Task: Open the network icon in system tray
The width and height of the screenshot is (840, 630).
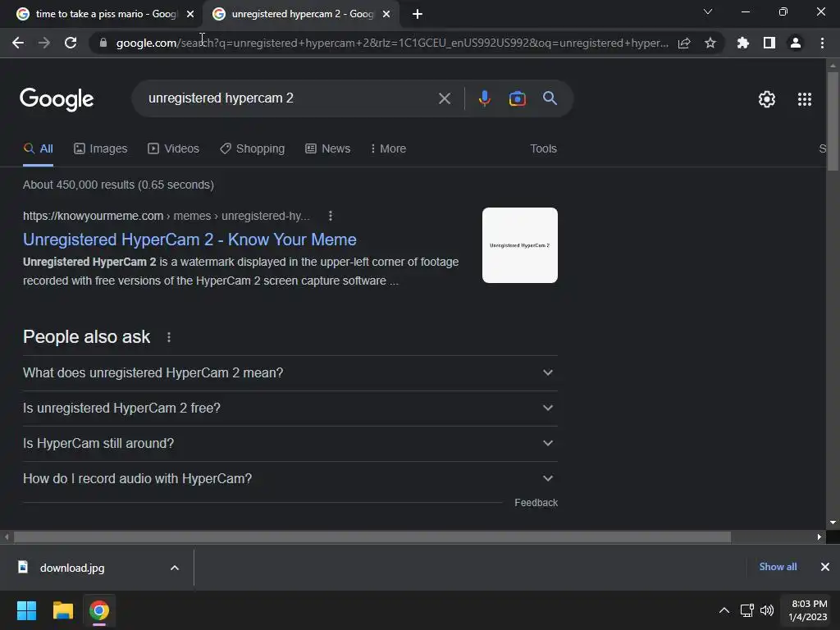Action: point(746,610)
